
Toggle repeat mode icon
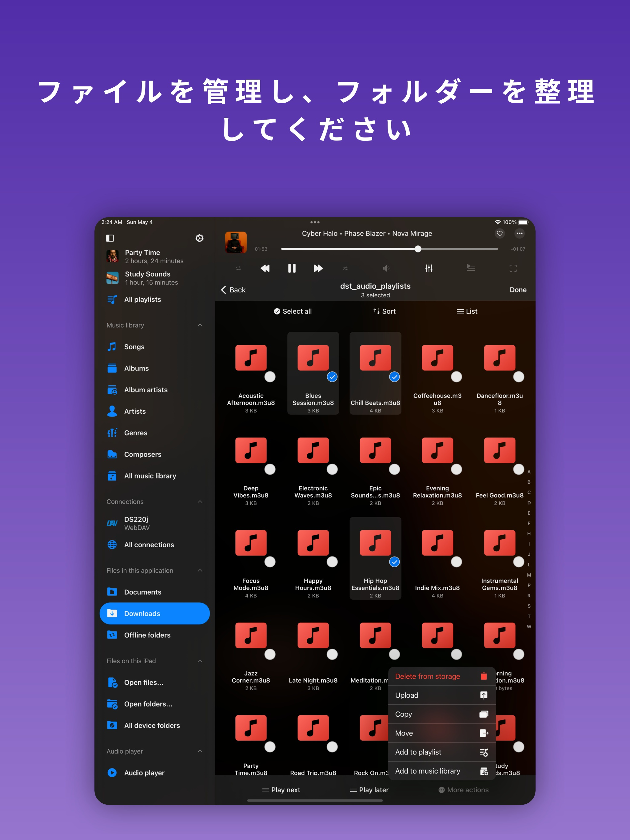(239, 268)
